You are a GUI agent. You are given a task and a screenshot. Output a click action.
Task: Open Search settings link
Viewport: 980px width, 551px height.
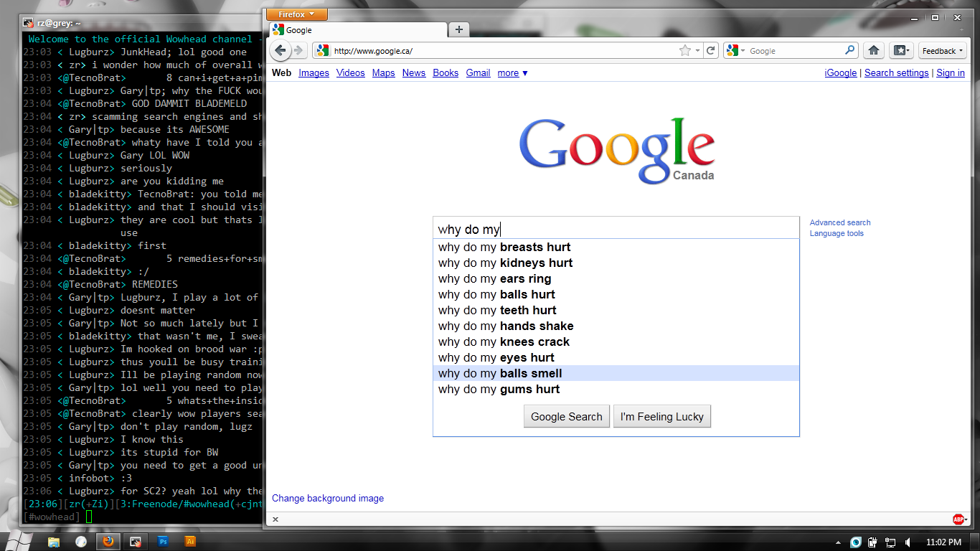pyautogui.click(x=896, y=72)
